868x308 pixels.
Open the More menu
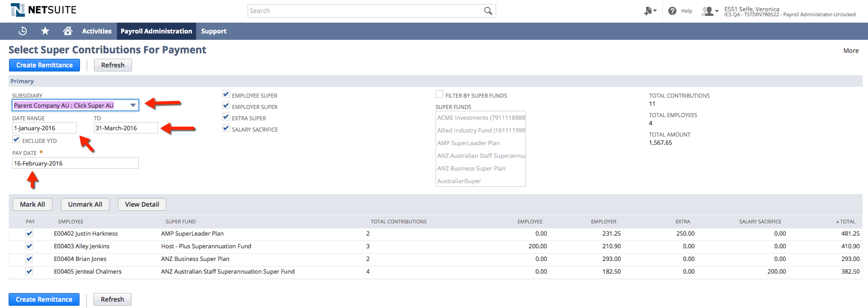[851, 51]
